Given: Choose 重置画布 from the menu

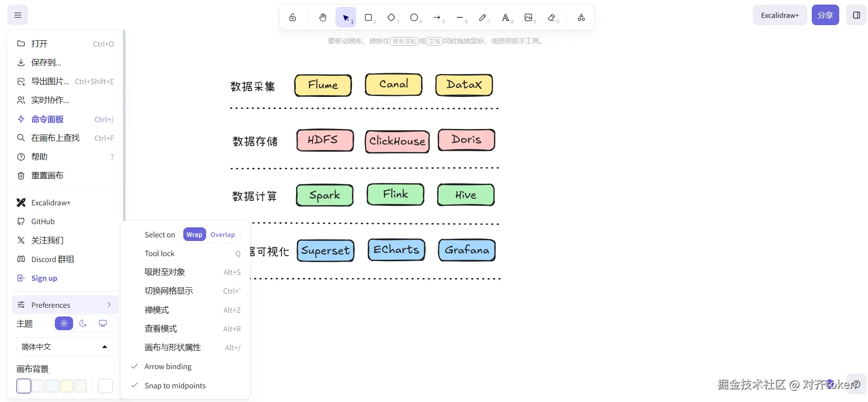Looking at the screenshot, I should 65,176.
